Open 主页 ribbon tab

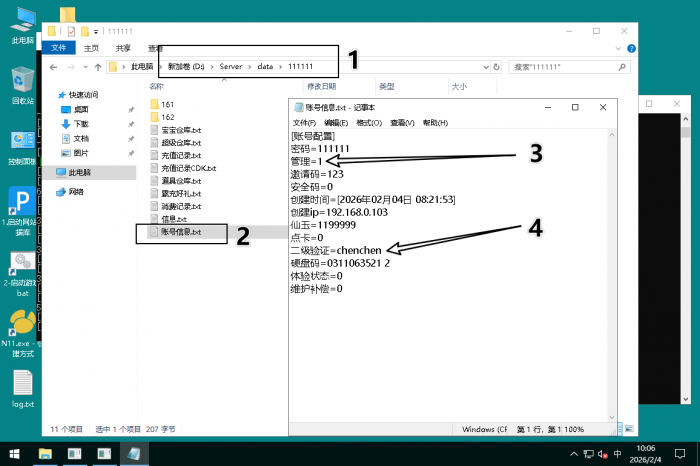(91, 48)
